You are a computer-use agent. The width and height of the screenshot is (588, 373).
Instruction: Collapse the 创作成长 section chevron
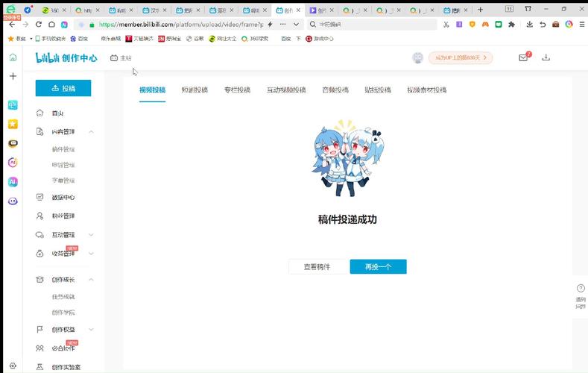tap(91, 280)
